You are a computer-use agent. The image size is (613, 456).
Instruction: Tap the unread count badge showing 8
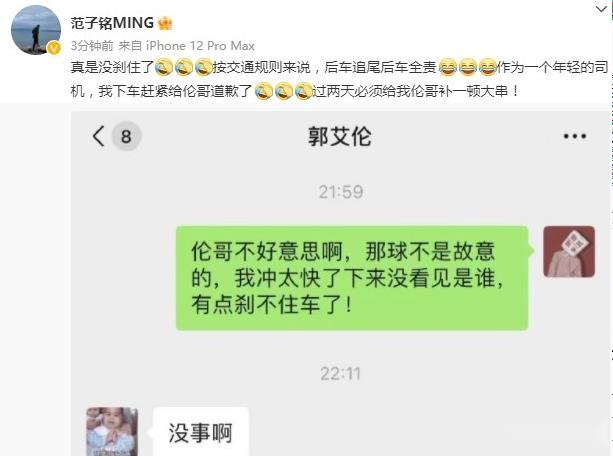126,136
